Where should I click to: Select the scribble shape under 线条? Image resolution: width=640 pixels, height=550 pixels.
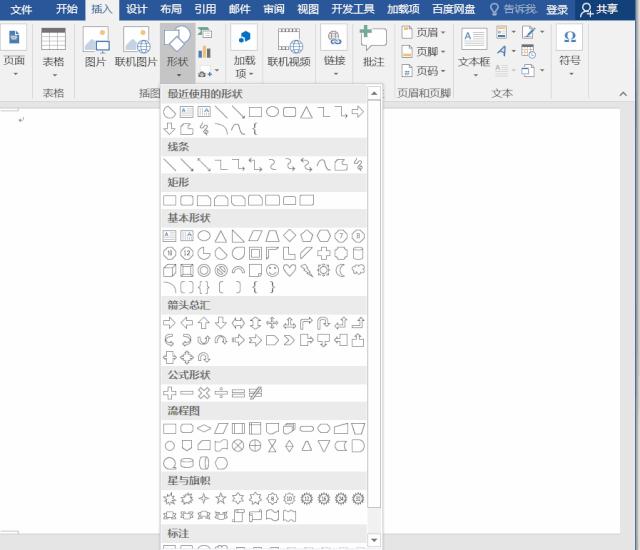pos(358,164)
